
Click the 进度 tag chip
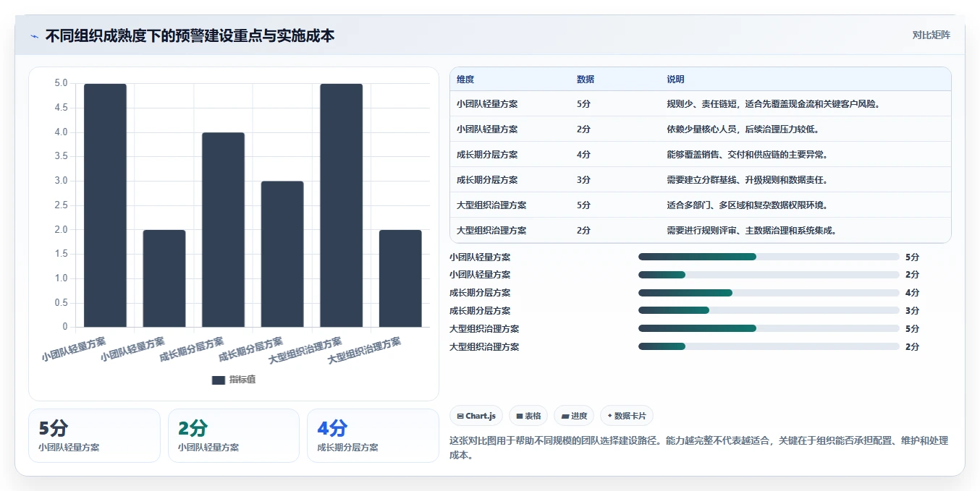[x=574, y=416]
